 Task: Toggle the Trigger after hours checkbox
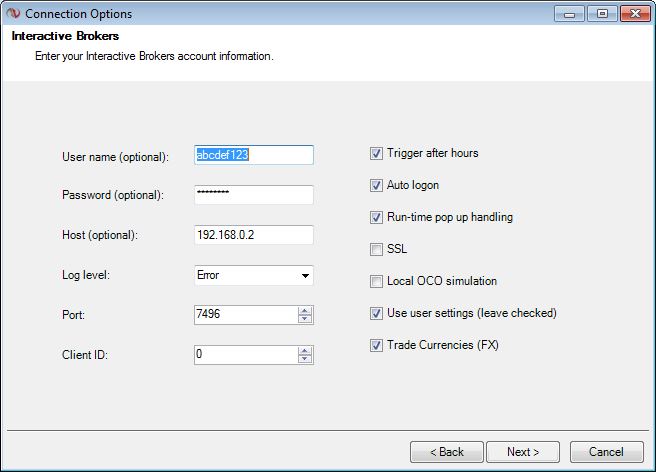pos(376,154)
